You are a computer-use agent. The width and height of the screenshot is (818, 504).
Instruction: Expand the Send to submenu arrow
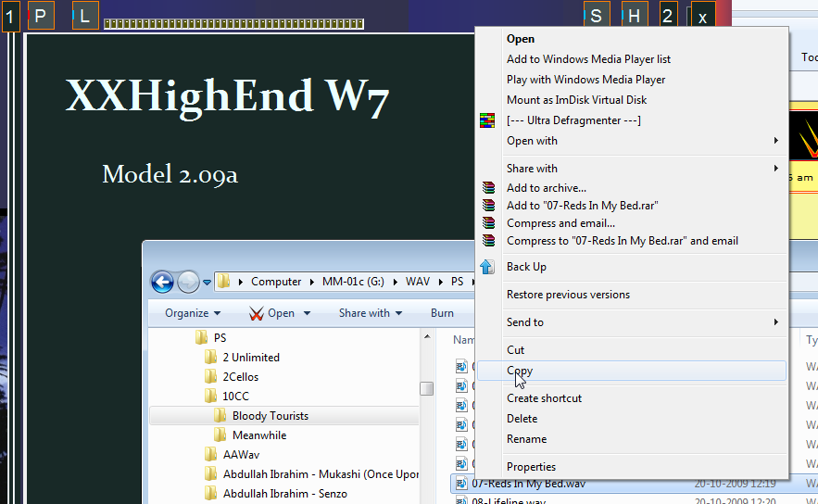pos(776,322)
